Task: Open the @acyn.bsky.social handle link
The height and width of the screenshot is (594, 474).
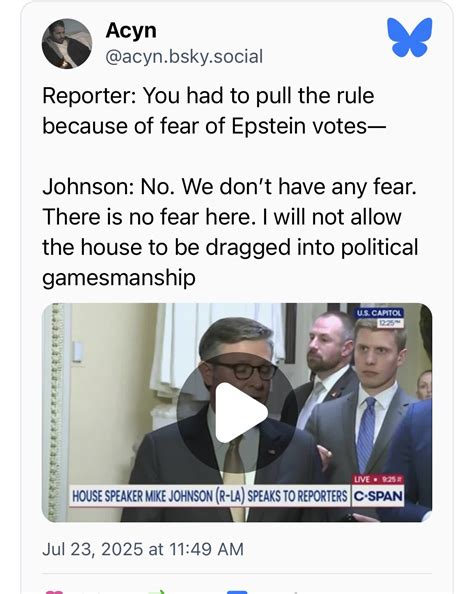Action: click(184, 57)
